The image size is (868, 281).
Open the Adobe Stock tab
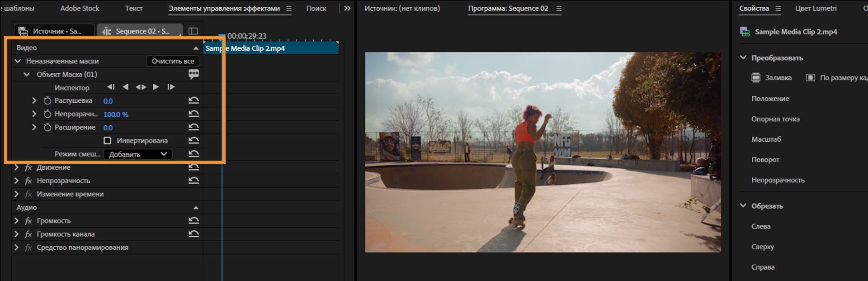point(80,8)
